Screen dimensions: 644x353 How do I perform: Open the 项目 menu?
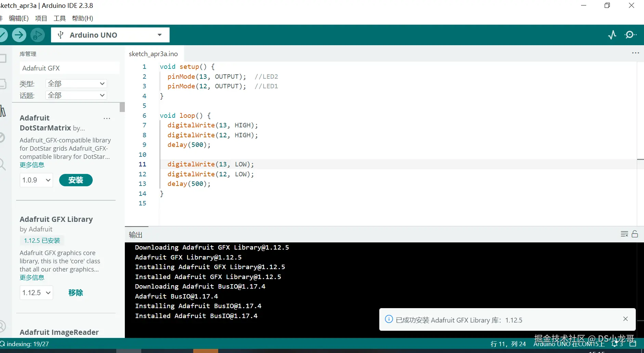pyautogui.click(x=41, y=18)
